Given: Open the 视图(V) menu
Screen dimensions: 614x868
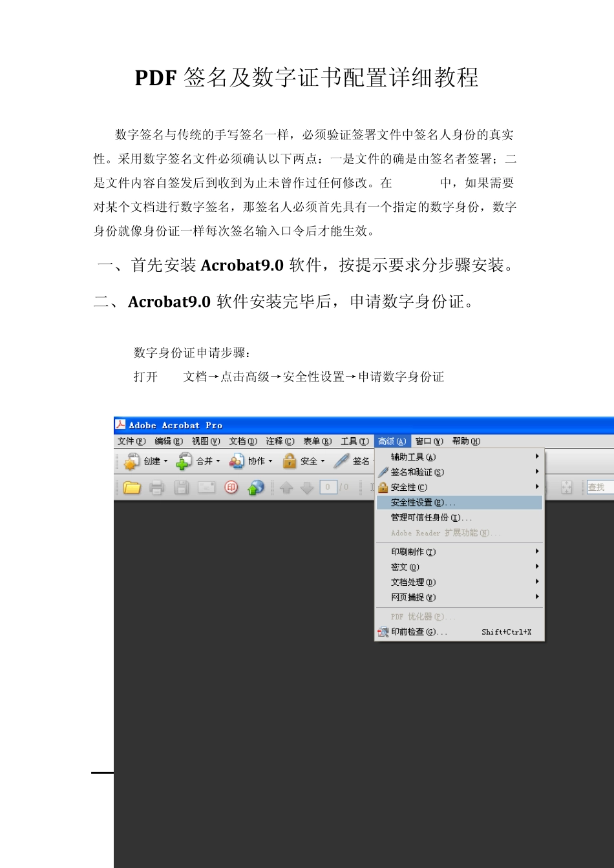Looking at the screenshot, I should (x=206, y=441).
